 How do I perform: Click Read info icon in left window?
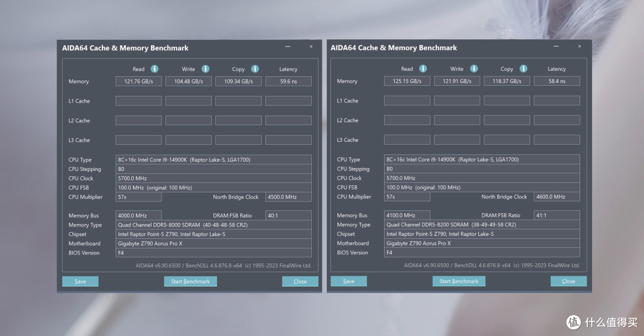tap(154, 69)
